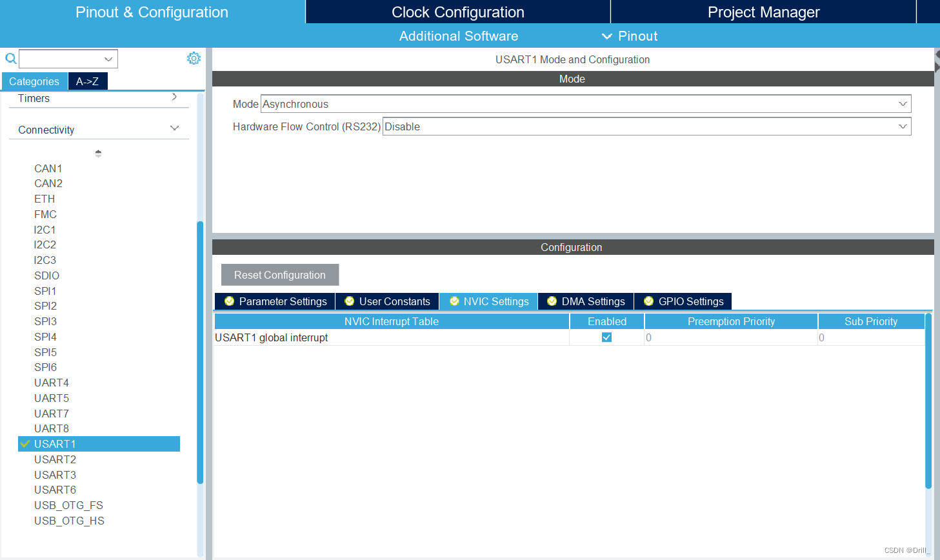The width and height of the screenshot is (940, 560).
Task: Open the Hardware Flow Control dropdown
Action: click(646, 126)
